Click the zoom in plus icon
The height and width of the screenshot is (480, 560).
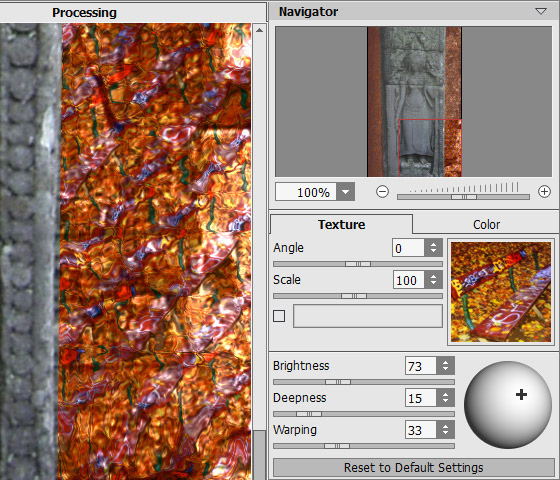point(544,192)
